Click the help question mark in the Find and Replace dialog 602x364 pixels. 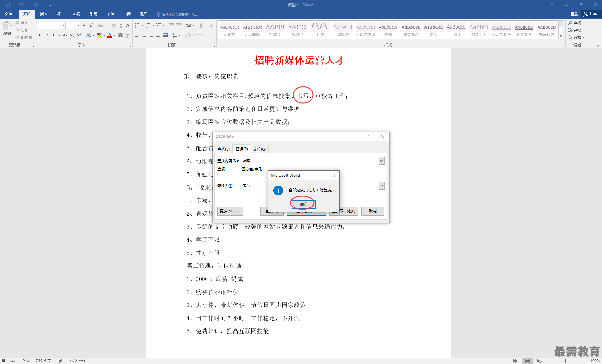pyautogui.click(x=368, y=136)
